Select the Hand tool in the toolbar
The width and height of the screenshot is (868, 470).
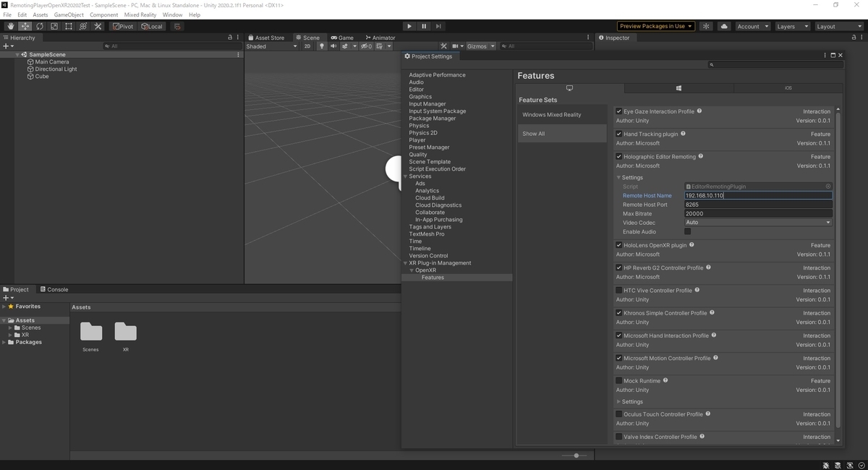(x=10, y=26)
